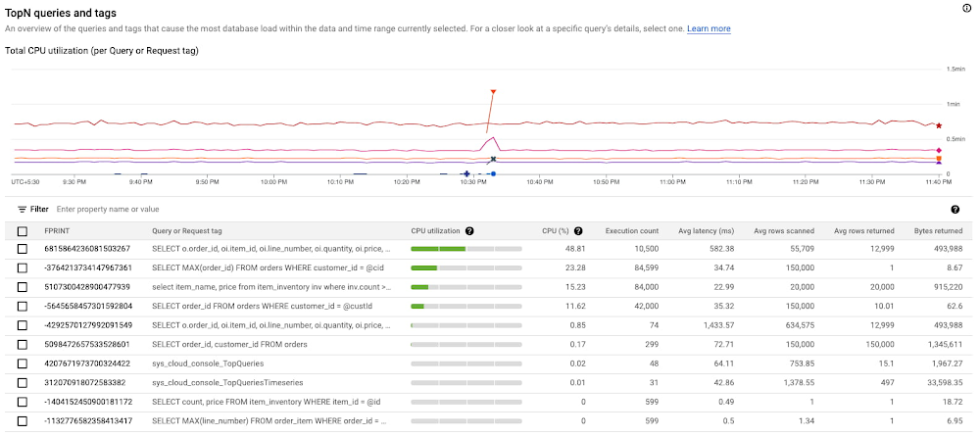This screenshot has width=980, height=436.
Task: Open query SELECT order_id, customer_id FROM orders
Action: click(x=229, y=344)
